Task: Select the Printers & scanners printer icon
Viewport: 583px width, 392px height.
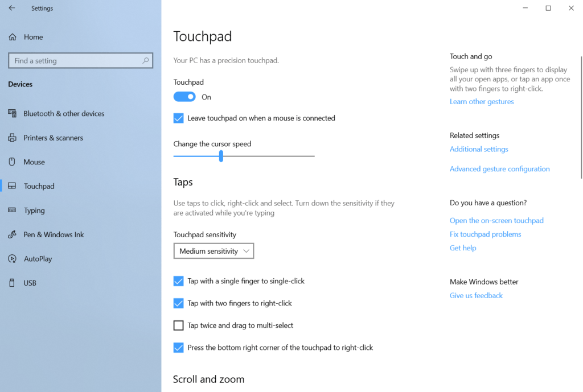Action: (x=13, y=138)
